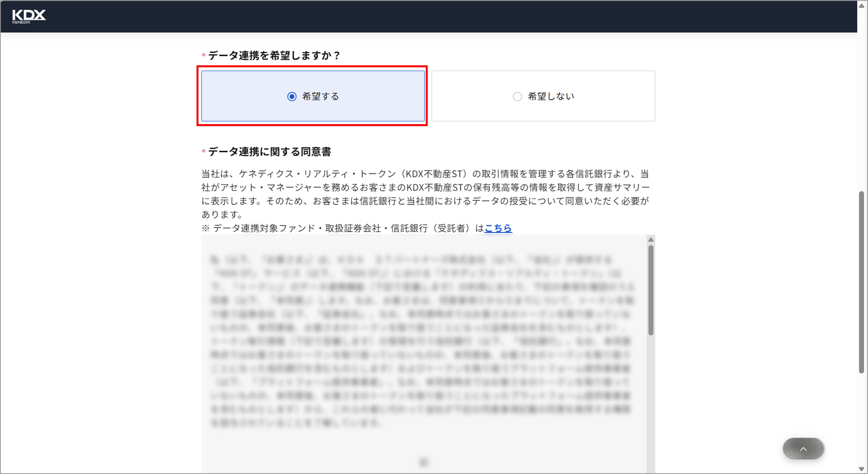Click the agreement box scroll-up arrow

point(651,240)
